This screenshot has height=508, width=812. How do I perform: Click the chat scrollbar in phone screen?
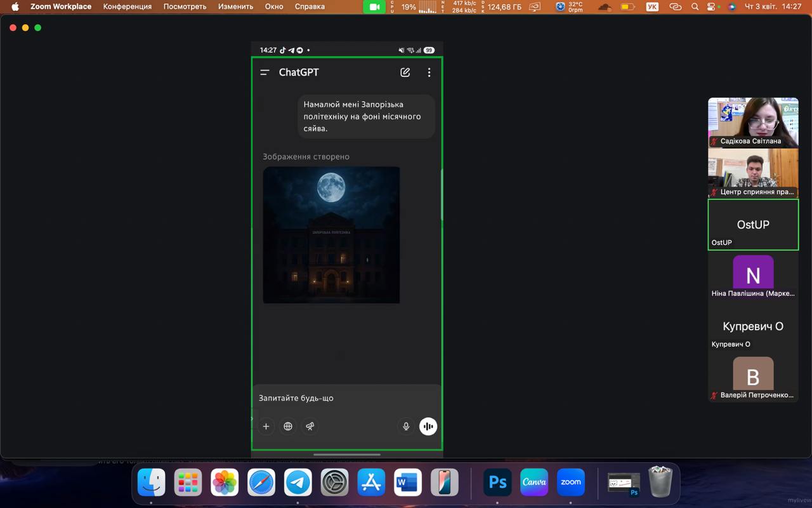tap(442, 196)
